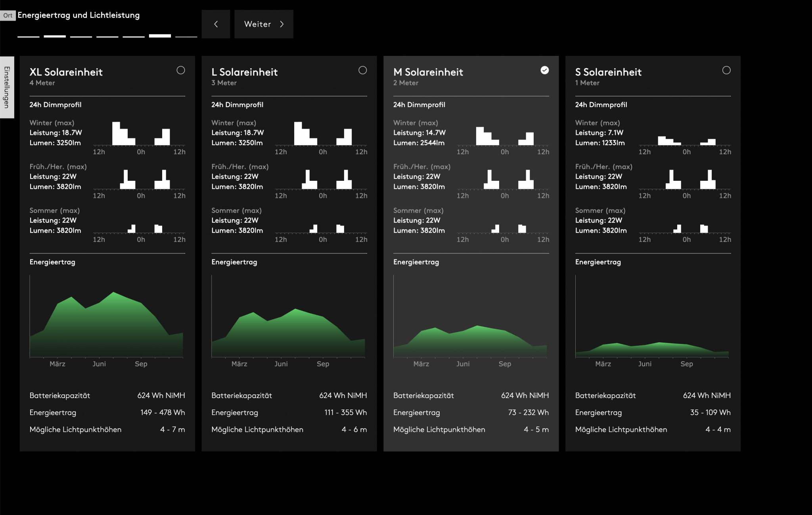Select the XL Solareinheit radio button

click(181, 70)
